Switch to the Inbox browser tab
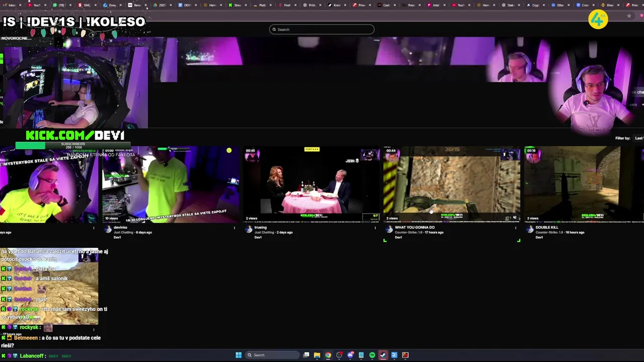Screen dimensions: 644x362 (12, 5)
